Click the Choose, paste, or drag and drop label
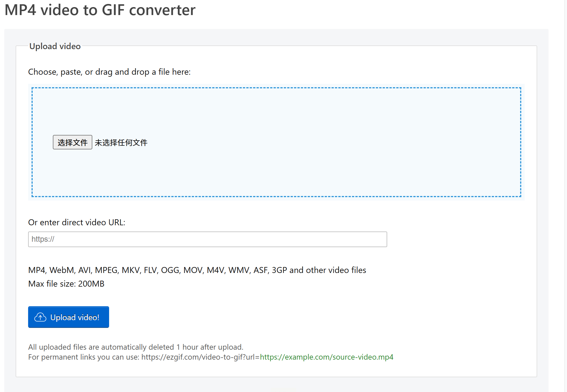Viewport: 567px width, 392px height. 109,72
